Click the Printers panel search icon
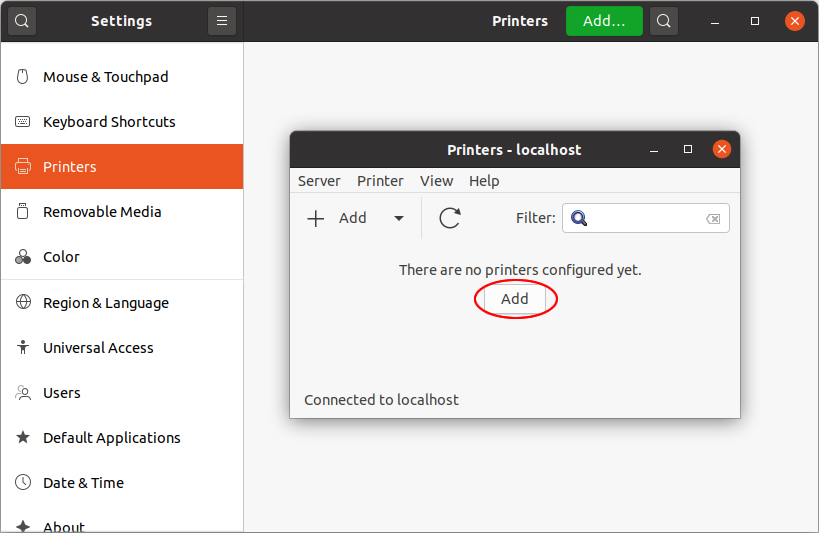The height and width of the screenshot is (533, 819). (x=663, y=21)
